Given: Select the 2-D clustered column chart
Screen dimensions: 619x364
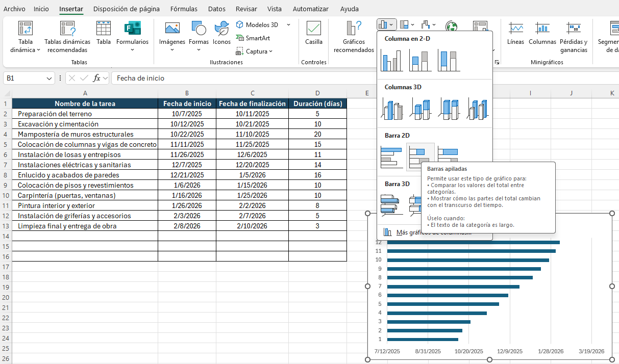Looking at the screenshot, I should point(391,61).
